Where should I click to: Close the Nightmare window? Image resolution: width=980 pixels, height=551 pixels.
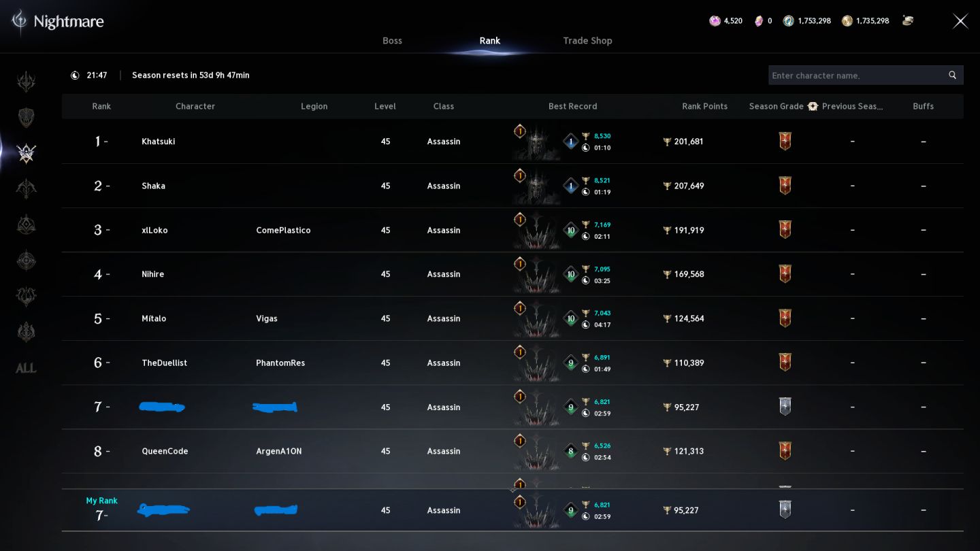click(960, 21)
